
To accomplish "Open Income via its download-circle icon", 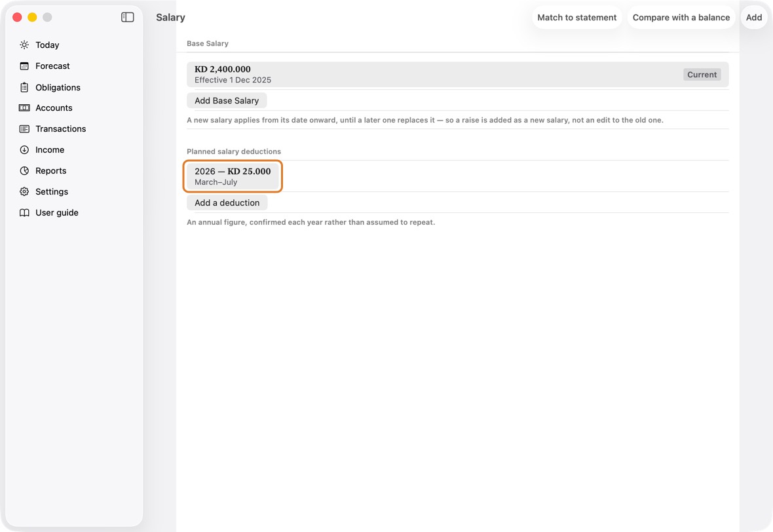I will (24, 150).
